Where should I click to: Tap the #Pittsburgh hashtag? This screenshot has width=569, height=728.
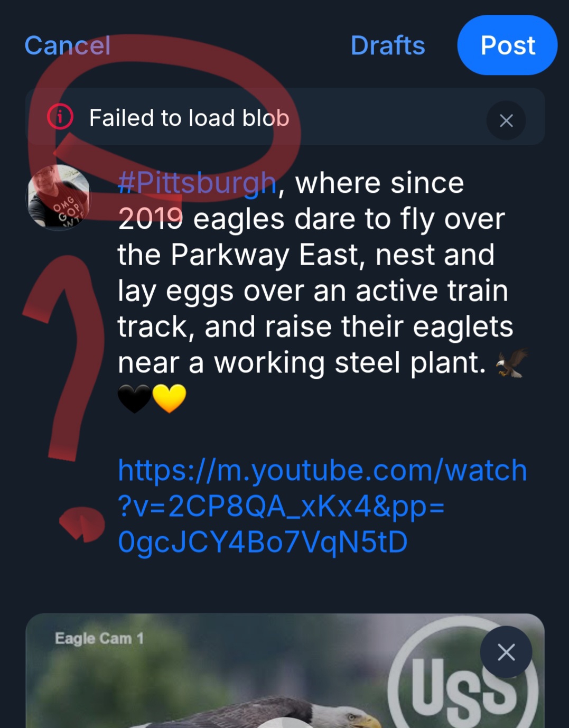click(x=197, y=183)
